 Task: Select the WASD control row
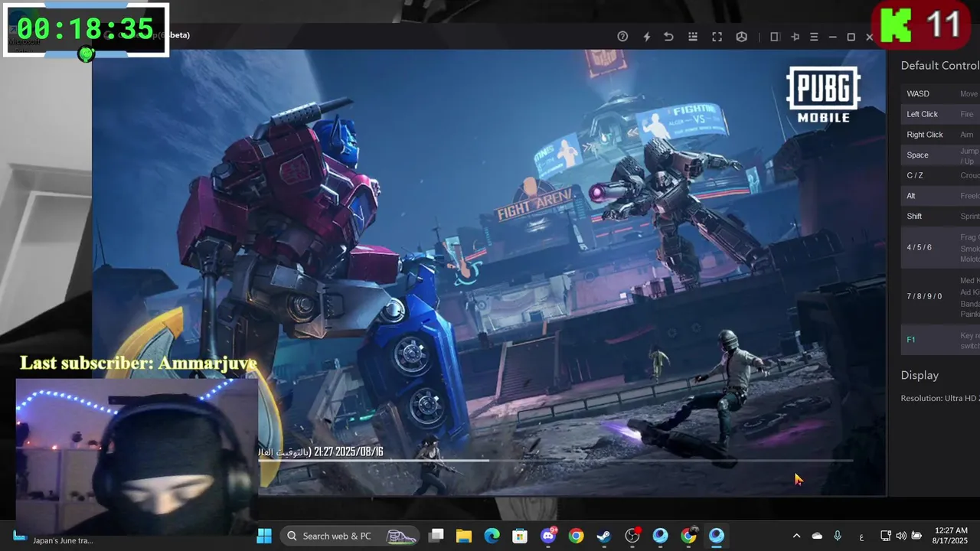click(940, 93)
